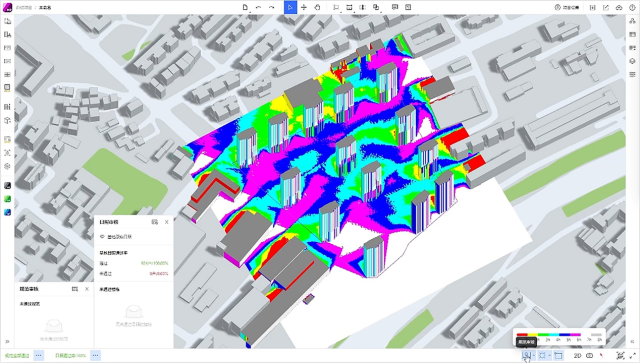Toggle the eye icon in sunlight analysis panel
The width and height of the screenshot is (640, 363).
click(102, 236)
